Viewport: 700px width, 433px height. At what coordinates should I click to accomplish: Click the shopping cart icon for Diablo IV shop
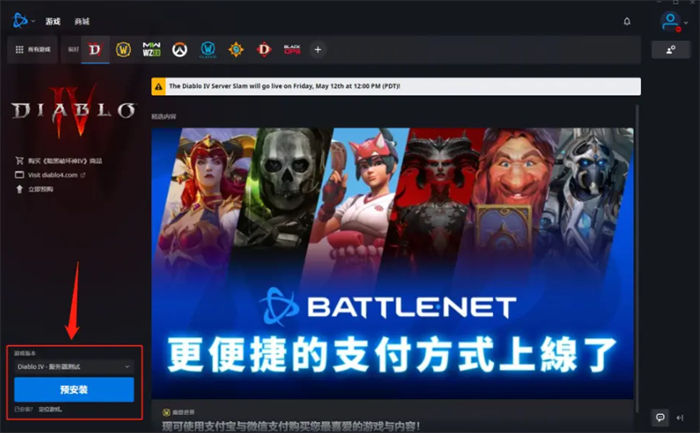tap(19, 160)
